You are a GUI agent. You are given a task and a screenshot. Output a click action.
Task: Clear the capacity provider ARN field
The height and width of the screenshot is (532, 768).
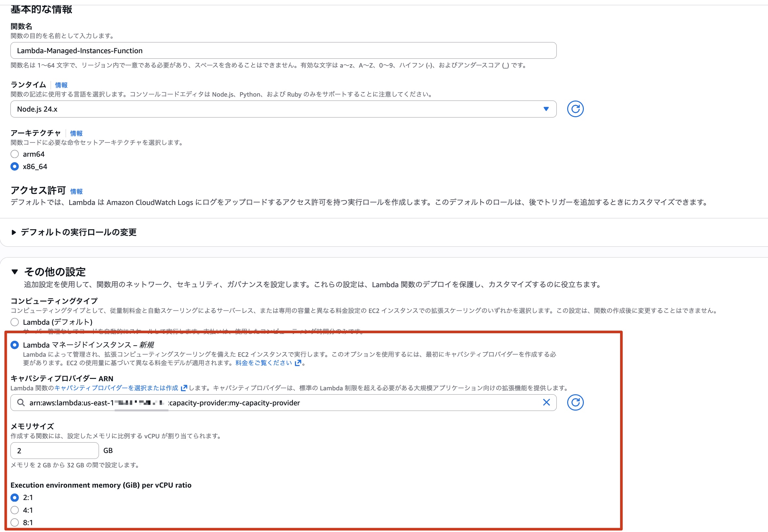coord(546,402)
